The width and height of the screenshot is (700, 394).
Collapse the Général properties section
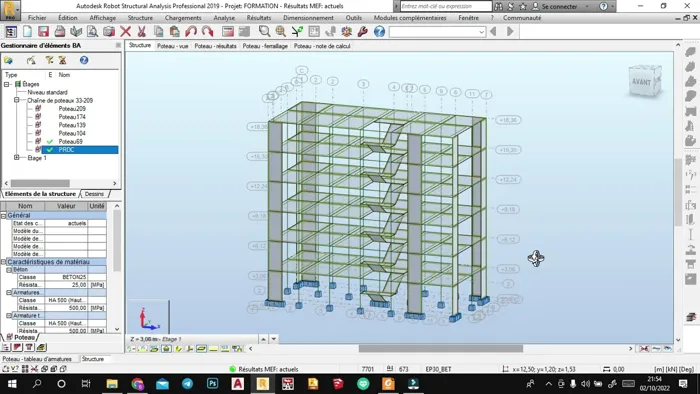4,216
